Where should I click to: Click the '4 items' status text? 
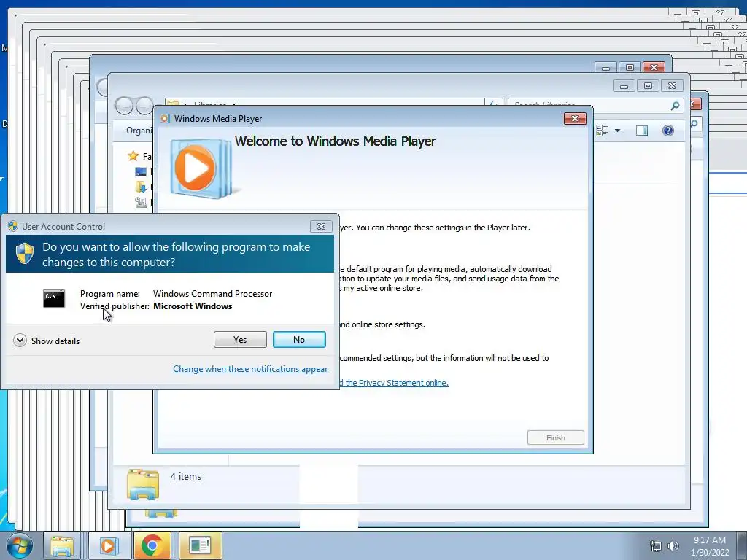(x=186, y=476)
